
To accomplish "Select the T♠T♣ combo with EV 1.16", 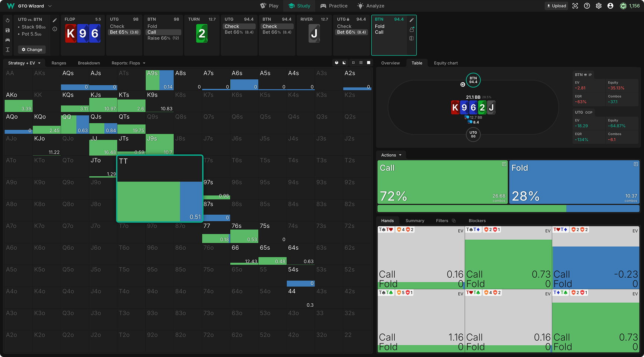I will point(421,321).
